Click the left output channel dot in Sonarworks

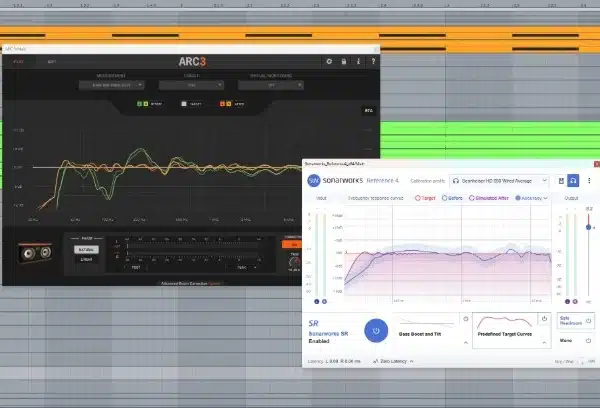coord(567,302)
